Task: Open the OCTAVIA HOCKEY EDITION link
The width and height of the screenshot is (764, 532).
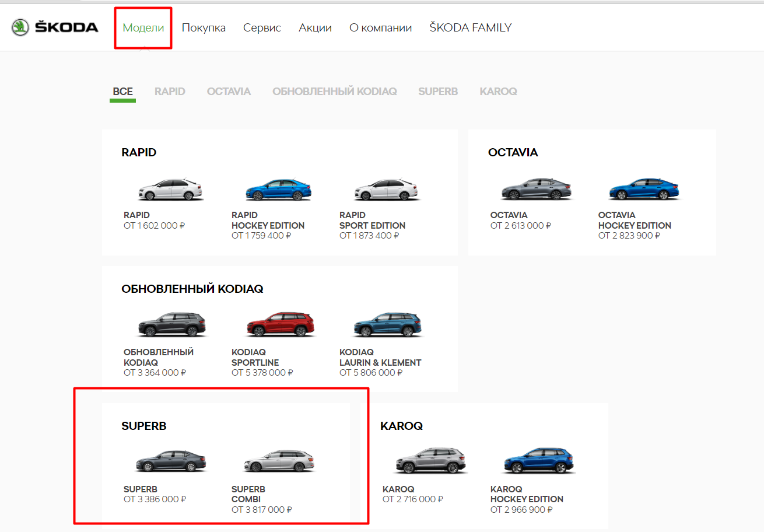Action: [x=635, y=220]
